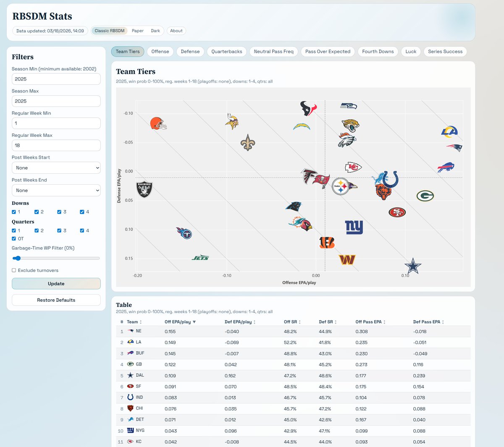Click the Kansas City Chiefs arrowhead logo in chart
504x447 pixels.
(353, 167)
